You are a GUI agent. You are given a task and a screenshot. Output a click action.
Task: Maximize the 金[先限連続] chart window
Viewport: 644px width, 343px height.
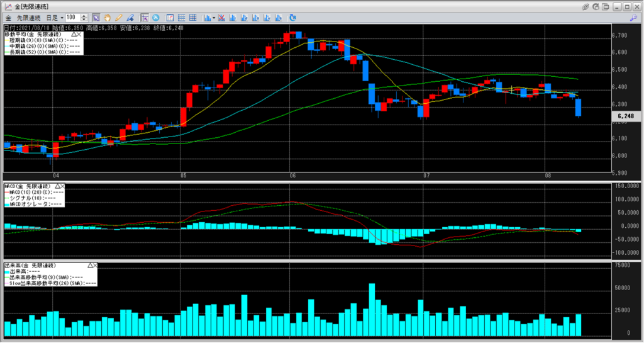click(x=627, y=6)
